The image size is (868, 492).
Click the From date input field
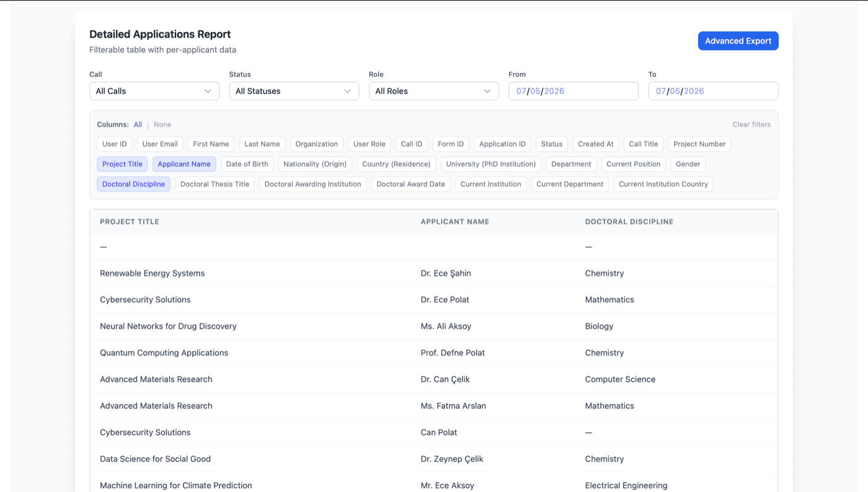[573, 91]
